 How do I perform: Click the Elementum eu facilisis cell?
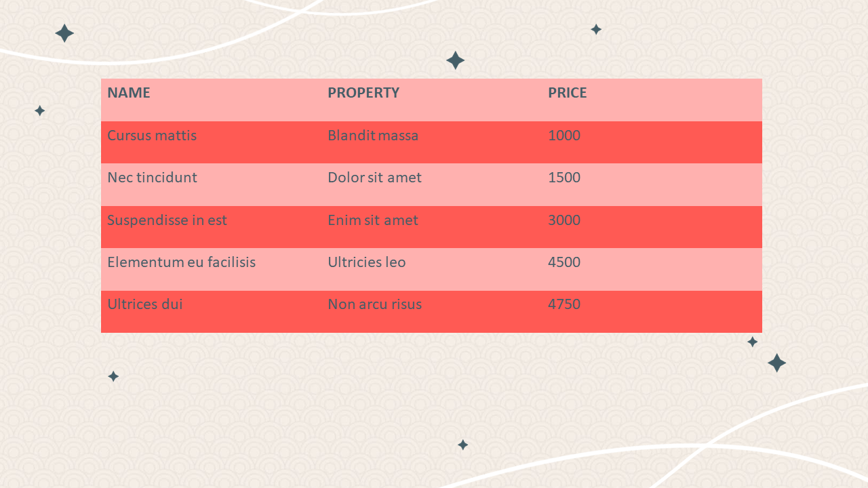click(x=181, y=262)
